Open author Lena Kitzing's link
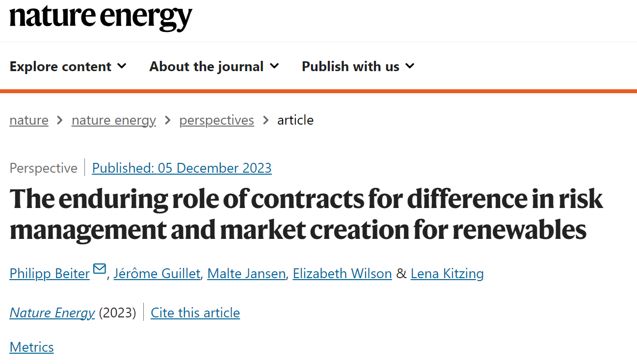637x364 pixels. 447,274
